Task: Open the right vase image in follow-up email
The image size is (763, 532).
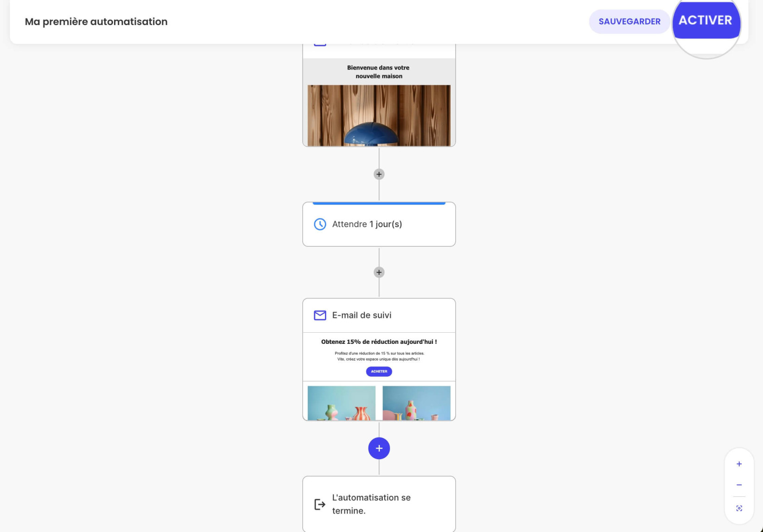Action: click(416, 403)
